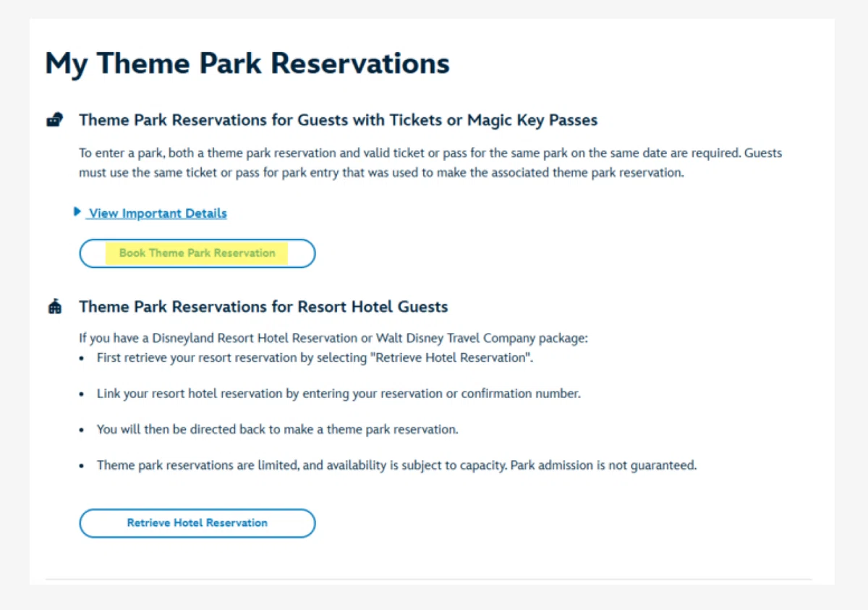
Task: Click 'Park admission is not guaranteed' sentence
Action: [603, 465]
